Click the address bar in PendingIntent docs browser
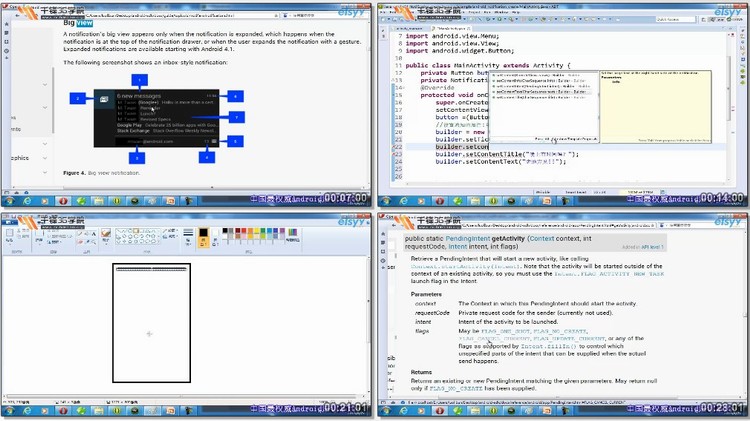 point(560,224)
